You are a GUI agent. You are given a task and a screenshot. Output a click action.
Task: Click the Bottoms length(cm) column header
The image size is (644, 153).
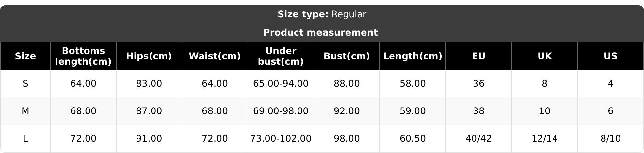click(83, 56)
